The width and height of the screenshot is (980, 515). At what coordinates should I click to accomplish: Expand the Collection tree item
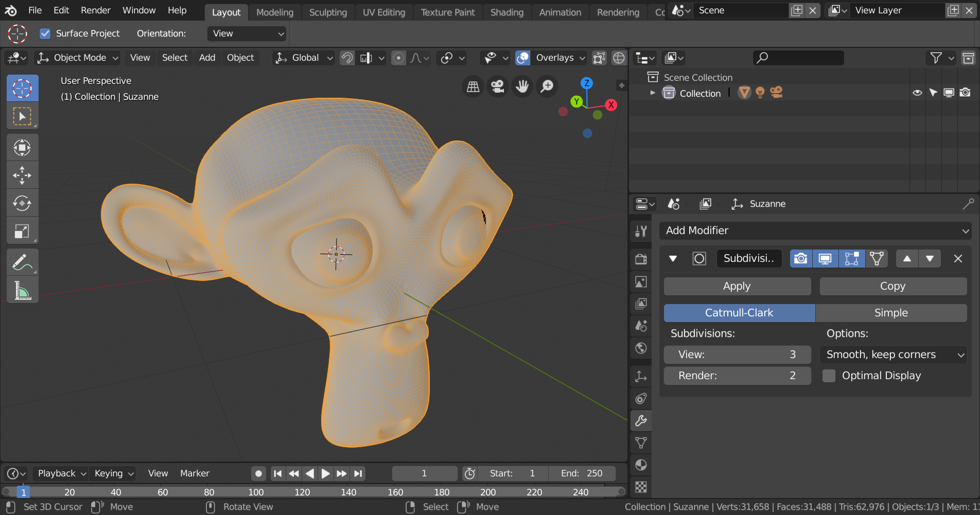point(653,93)
